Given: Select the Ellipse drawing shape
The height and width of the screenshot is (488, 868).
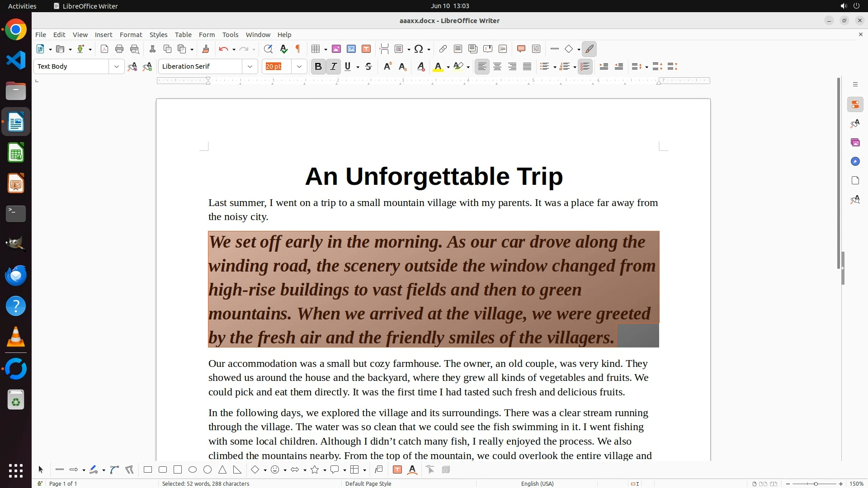Looking at the screenshot, I should point(193,470).
